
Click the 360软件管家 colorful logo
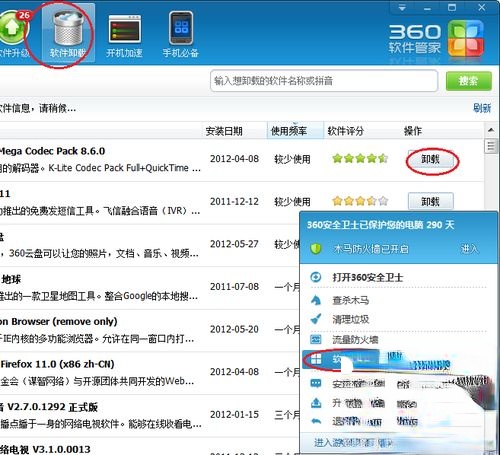click(466, 38)
